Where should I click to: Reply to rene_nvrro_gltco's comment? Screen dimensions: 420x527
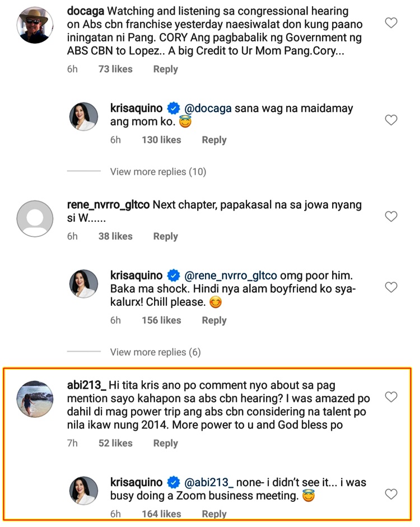pyautogui.click(x=165, y=236)
